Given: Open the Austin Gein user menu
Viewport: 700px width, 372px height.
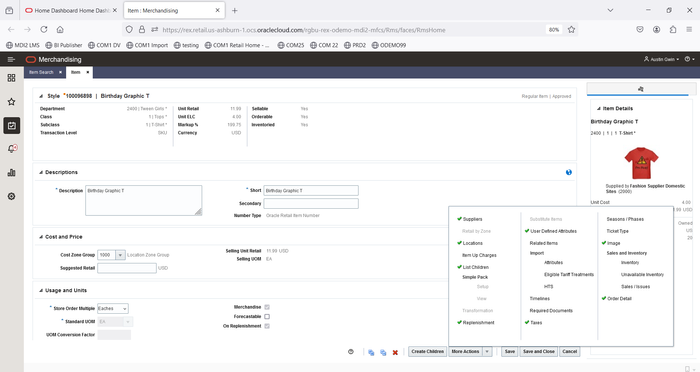Looking at the screenshot, I should pyautogui.click(x=661, y=59).
